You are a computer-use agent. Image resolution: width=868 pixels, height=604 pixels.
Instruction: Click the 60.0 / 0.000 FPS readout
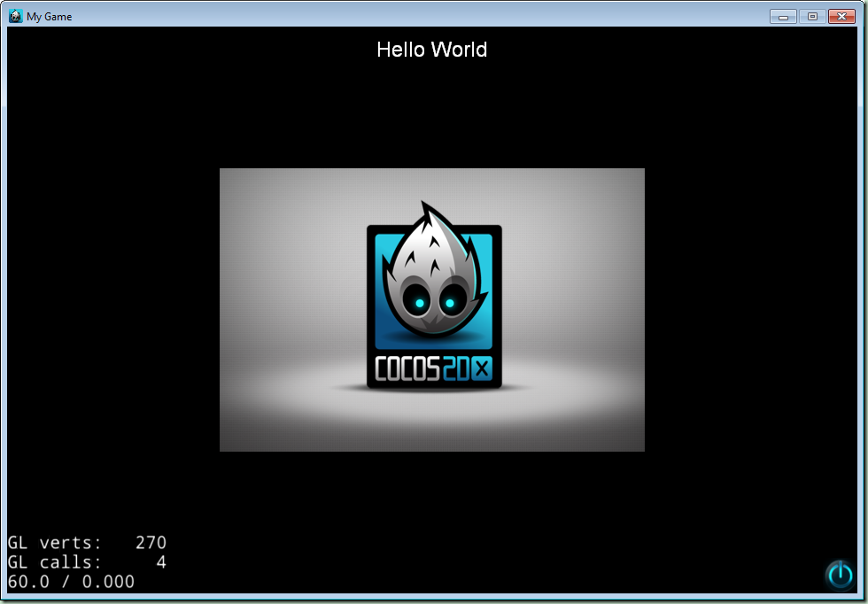[x=71, y=581]
